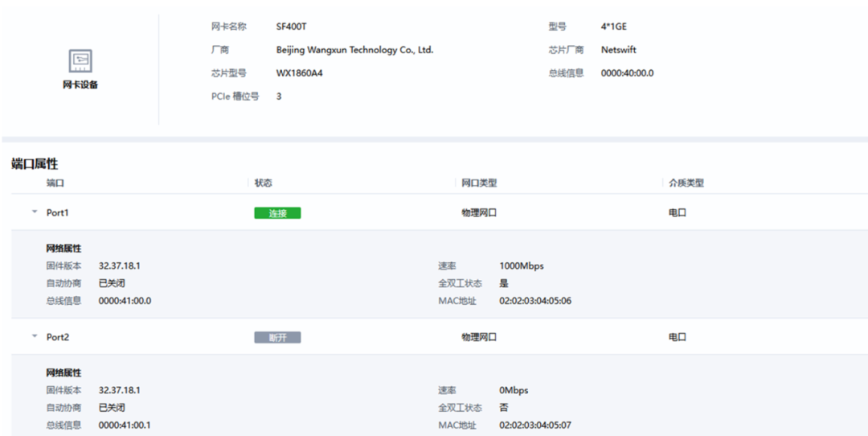The image size is (868, 436).
Task: Click vendor Beijing Wangxun Technology Co., Ltd.
Action: tap(355, 50)
